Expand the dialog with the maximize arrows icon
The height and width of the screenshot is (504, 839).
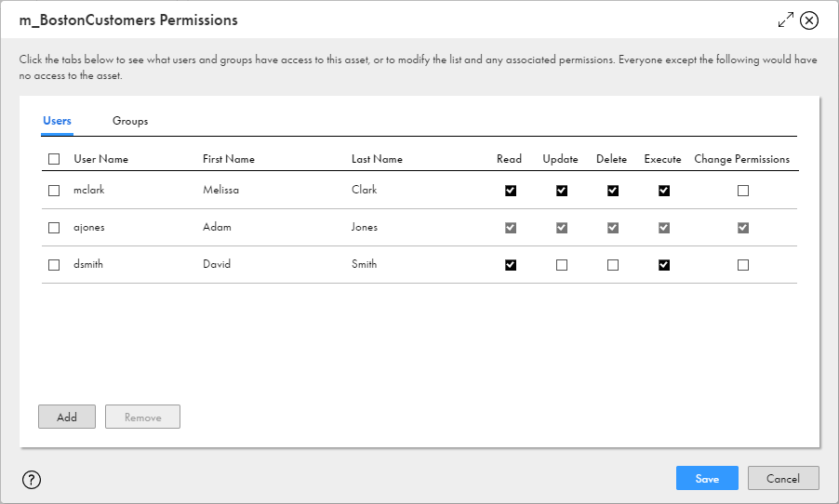tap(785, 20)
